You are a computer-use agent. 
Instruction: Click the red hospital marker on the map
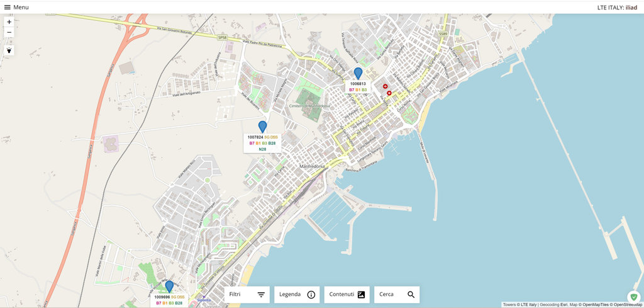point(385,87)
